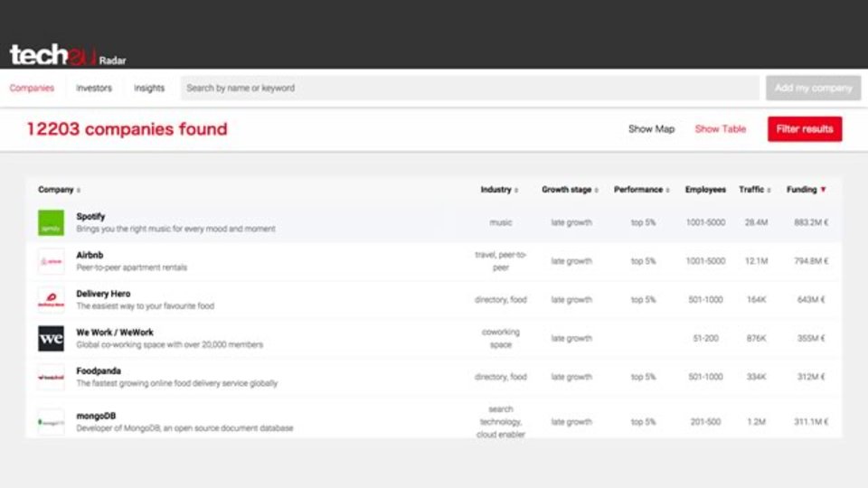Click Airbnb's 12.1M traffic value
868x488 pixels.
point(756,261)
